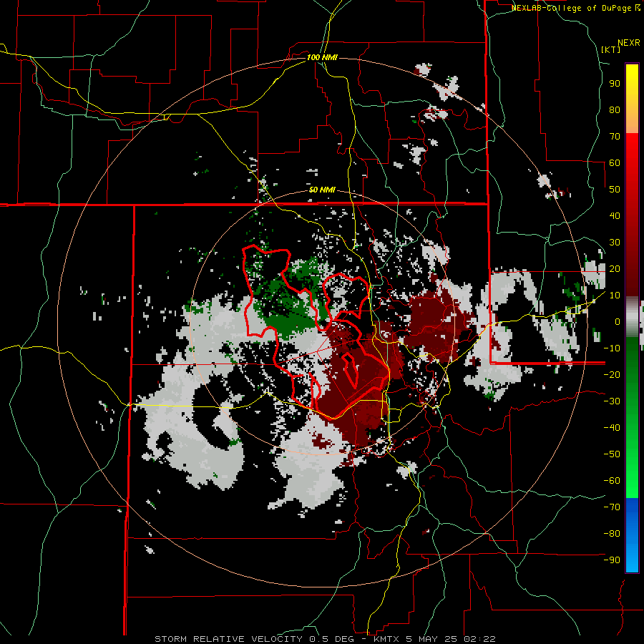Image resolution: width=644 pixels, height=644 pixels.
Task: Click the 30 value on the velocity scale
Action: (x=615, y=243)
